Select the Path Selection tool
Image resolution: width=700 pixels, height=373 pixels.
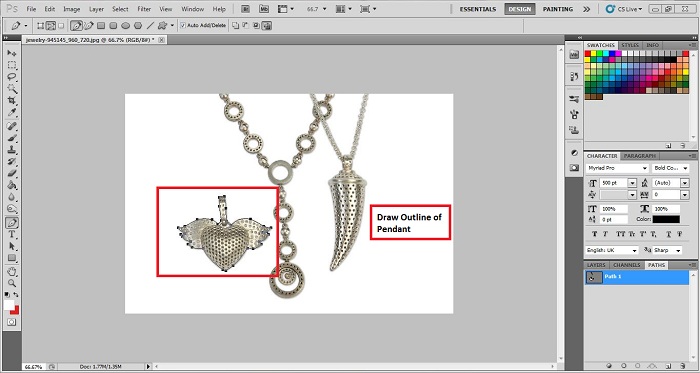point(12,246)
